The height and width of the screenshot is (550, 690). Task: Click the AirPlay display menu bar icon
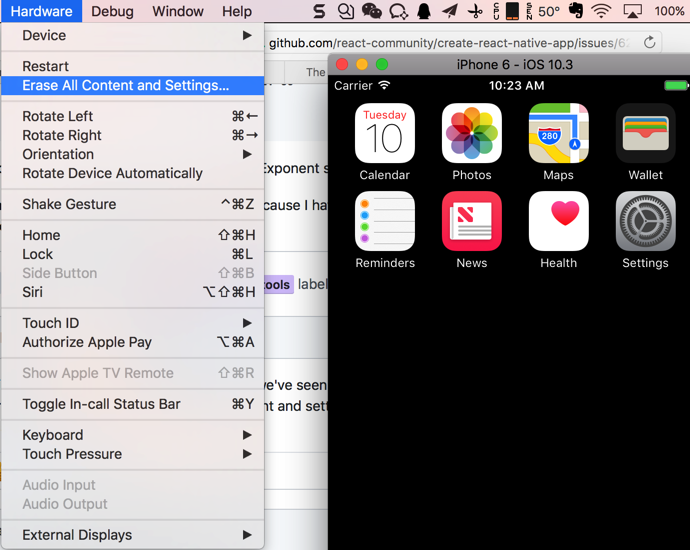632,11
